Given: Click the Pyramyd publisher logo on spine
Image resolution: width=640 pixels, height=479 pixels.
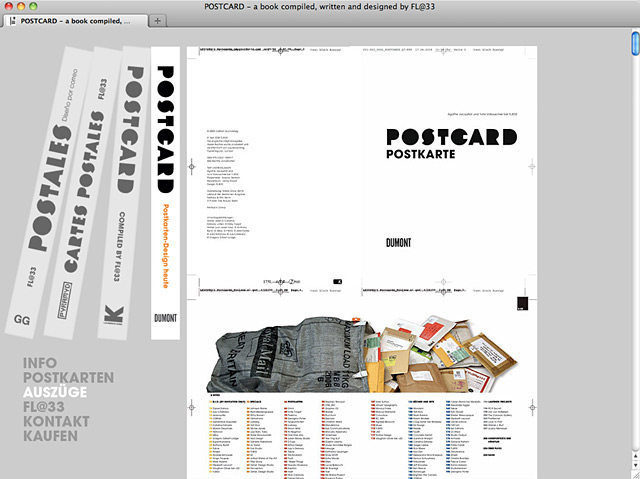Looking at the screenshot, I should coord(64,300).
